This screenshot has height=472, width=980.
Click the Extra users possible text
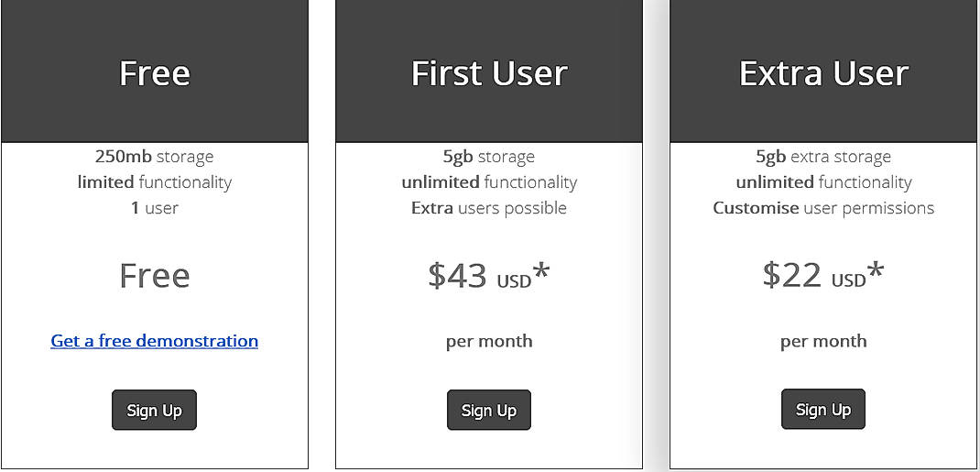(x=489, y=208)
